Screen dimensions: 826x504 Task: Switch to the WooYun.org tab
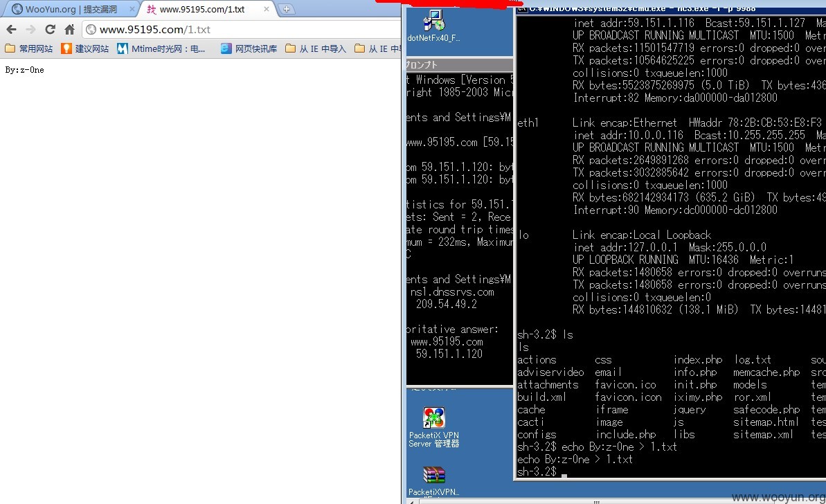coord(71,9)
